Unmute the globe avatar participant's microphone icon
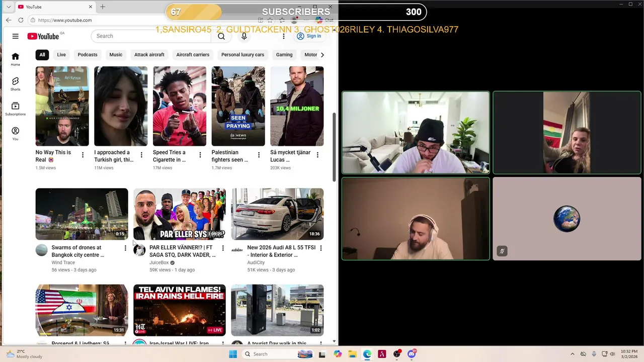Viewport: 644px width, 362px height. 502,251
